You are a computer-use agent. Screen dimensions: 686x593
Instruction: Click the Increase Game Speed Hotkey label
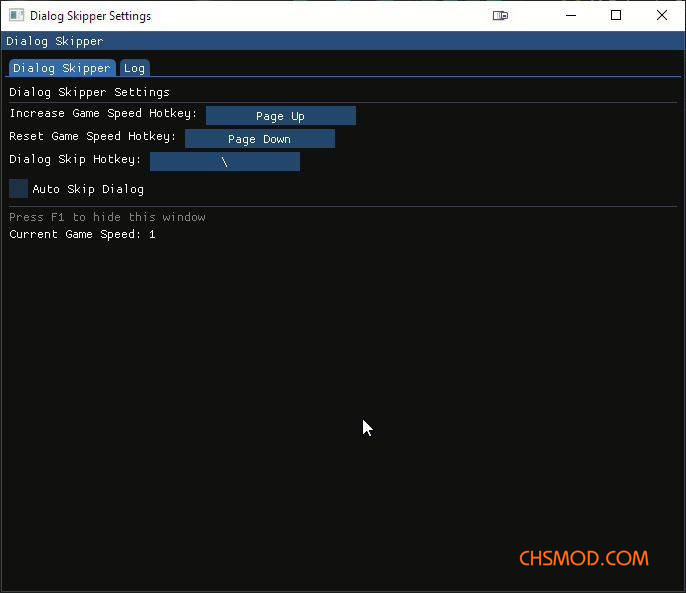(x=103, y=114)
